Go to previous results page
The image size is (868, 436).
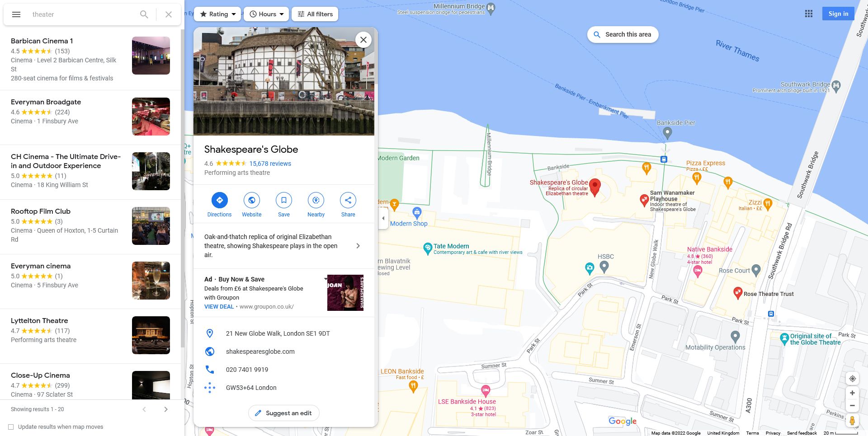click(x=144, y=409)
